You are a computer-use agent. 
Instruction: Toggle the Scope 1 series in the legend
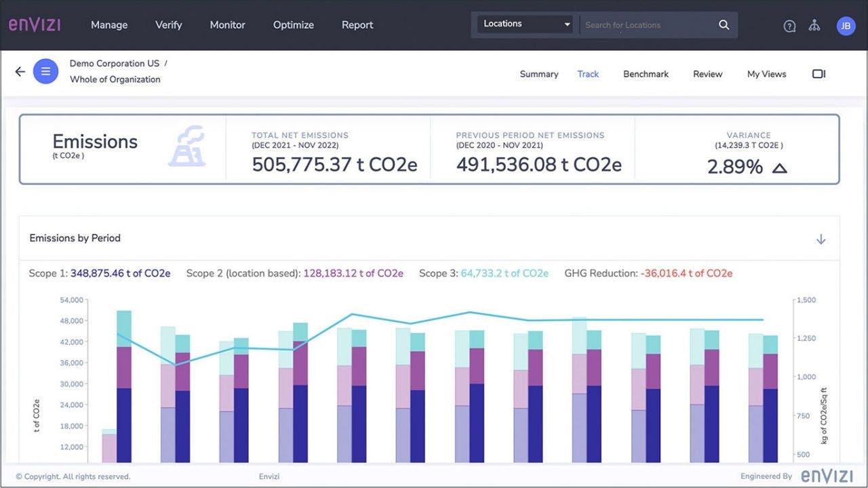pyautogui.click(x=99, y=273)
